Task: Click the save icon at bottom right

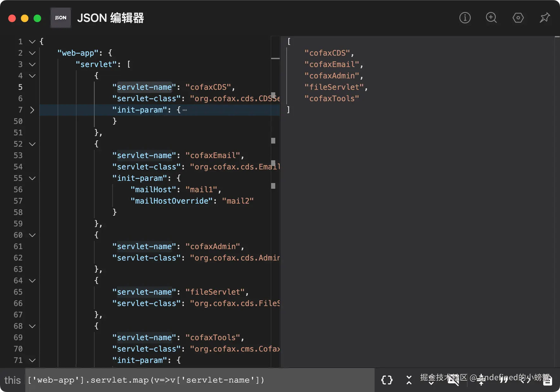Action: pos(547,380)
